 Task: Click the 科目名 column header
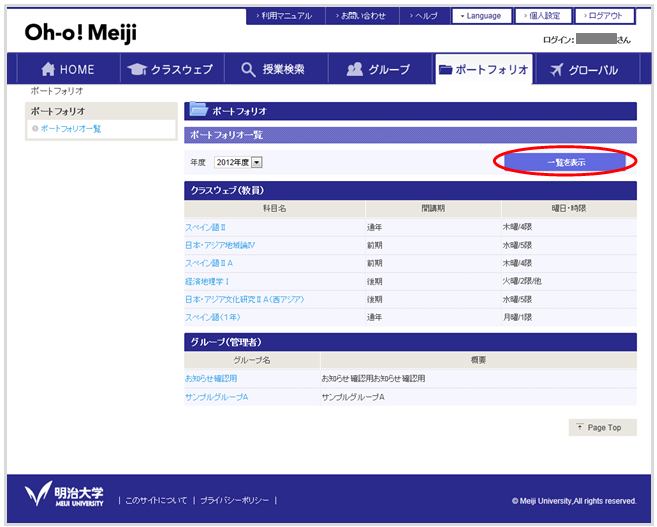point(274,208)
